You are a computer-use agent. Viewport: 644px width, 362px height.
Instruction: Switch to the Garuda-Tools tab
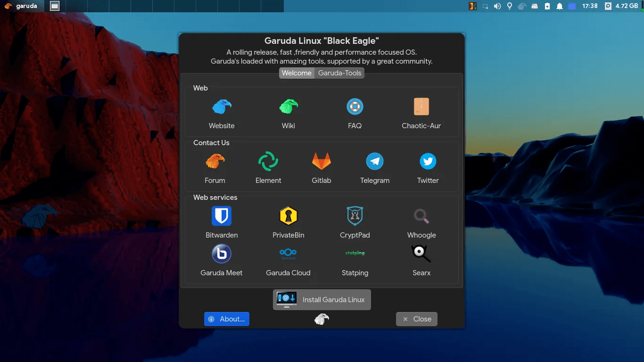339,73
